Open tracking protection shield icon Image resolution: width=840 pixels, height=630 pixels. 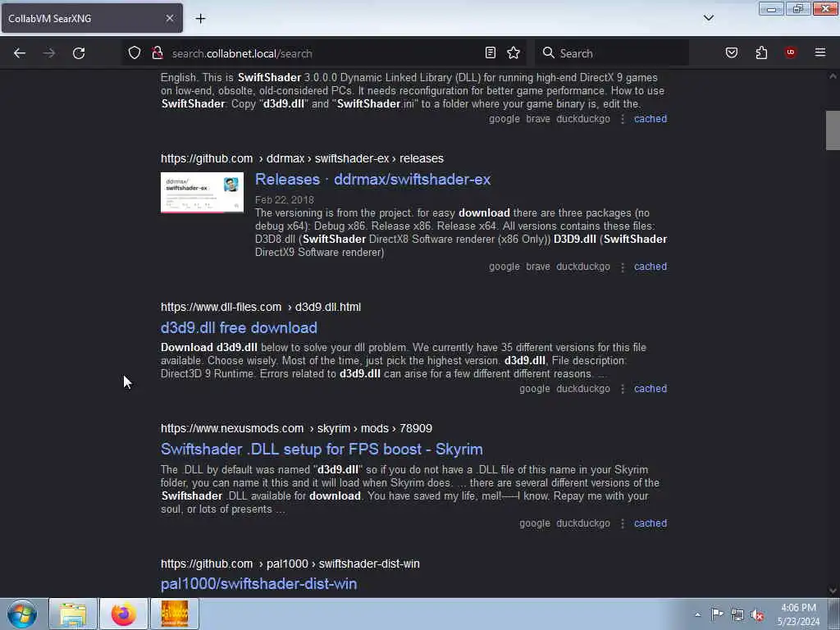(x=135, y=52)
